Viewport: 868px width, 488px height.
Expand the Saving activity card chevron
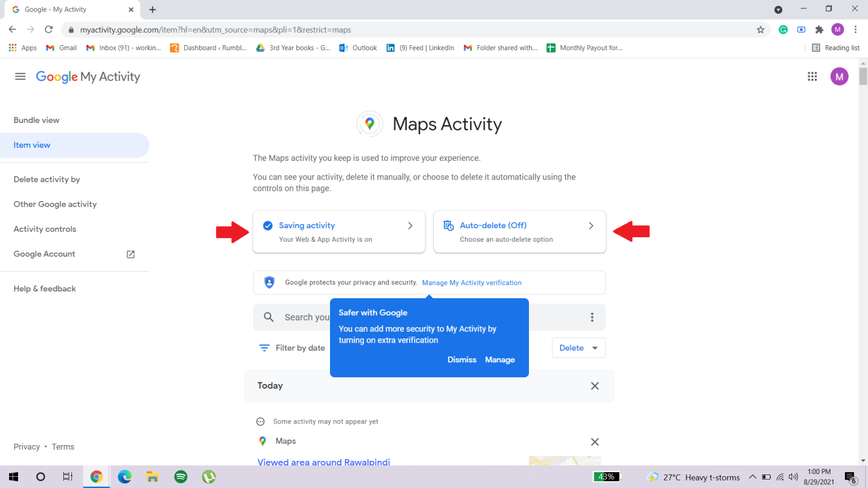410,225
